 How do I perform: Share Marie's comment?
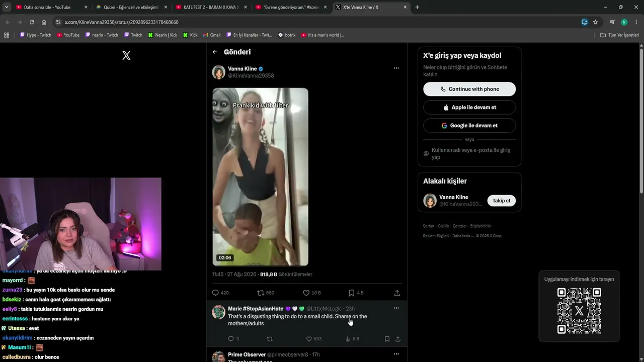pyautogui.click(x=397, y=339)
